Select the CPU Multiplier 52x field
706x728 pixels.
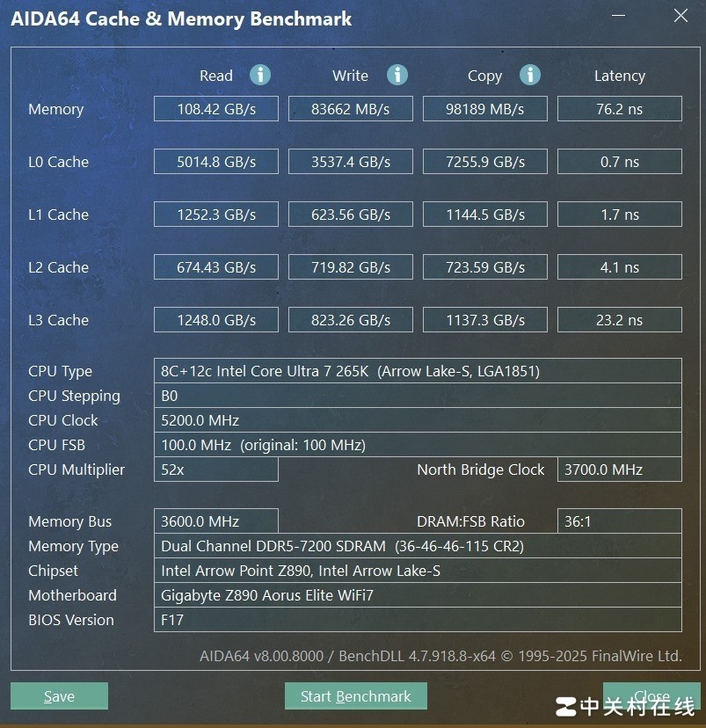215,470
